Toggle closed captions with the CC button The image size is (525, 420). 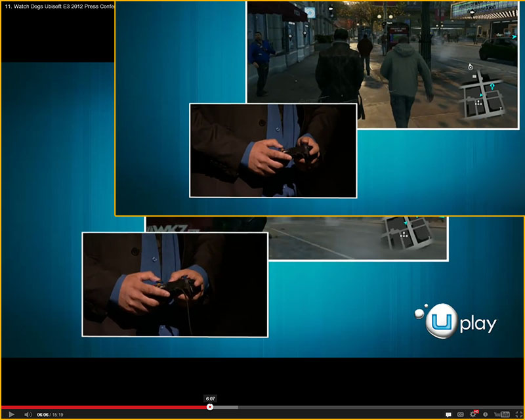click(461, 415)
